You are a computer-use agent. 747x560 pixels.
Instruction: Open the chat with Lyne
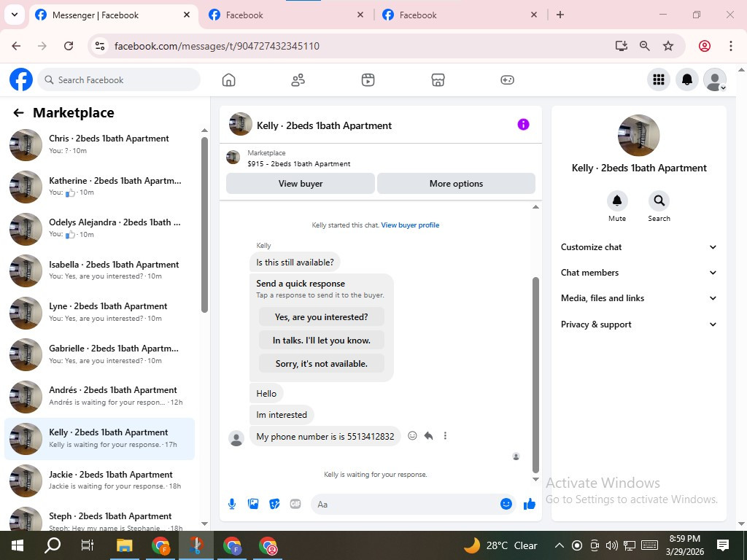(100, 312)
